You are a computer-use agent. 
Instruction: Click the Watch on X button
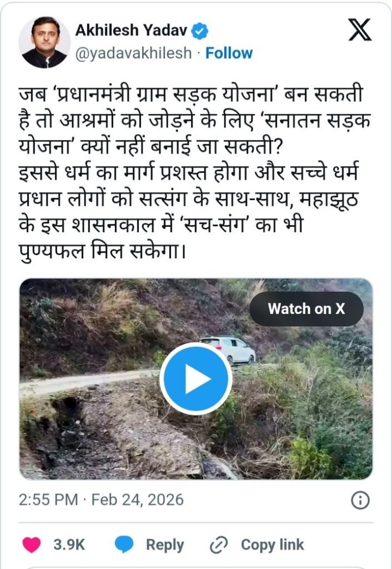306,309
